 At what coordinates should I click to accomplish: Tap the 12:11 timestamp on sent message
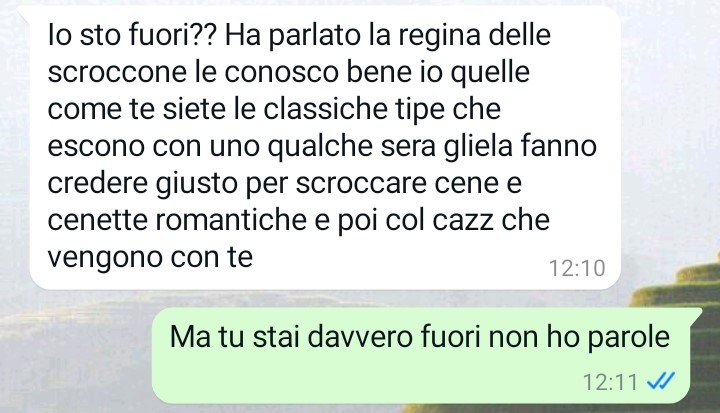[610, 381]
